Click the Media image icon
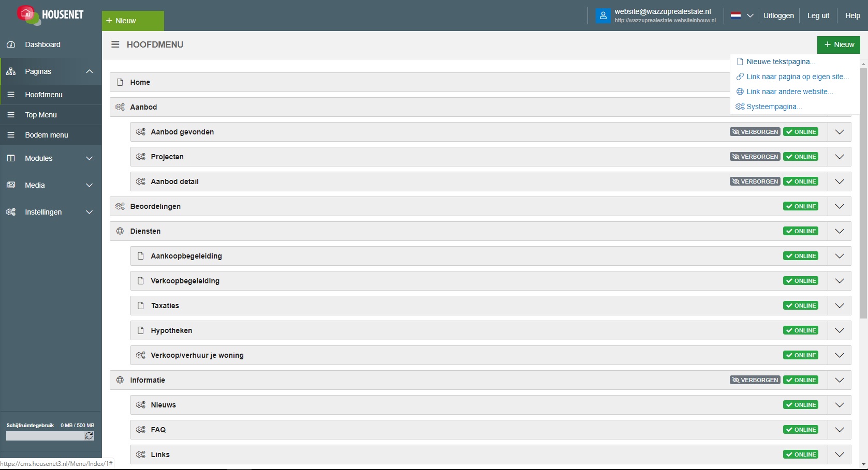868x470 pixels. click(x=11, y=185)
